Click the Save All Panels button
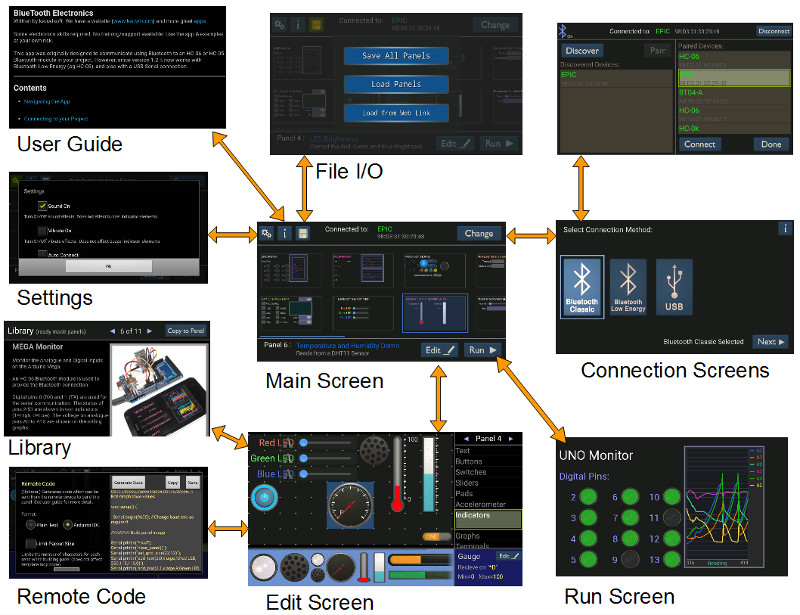 coord(392,56)
